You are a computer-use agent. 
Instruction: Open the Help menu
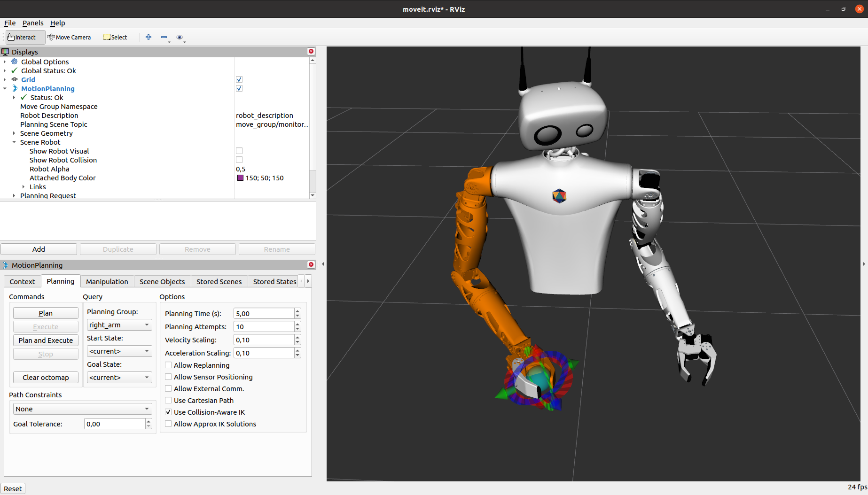[x=57, y=23]
